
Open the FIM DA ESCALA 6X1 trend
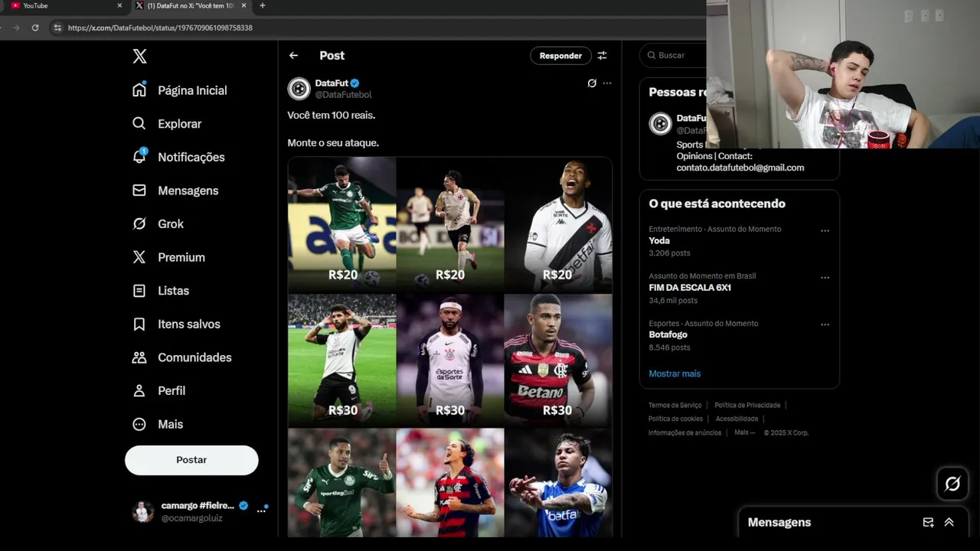pyautogui.click(x=690, y=288)
